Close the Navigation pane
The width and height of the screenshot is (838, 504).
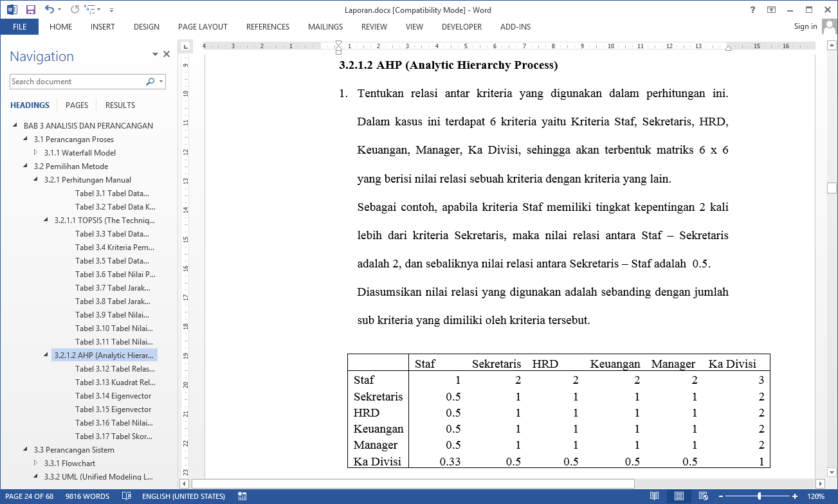[x=167, y=55]
